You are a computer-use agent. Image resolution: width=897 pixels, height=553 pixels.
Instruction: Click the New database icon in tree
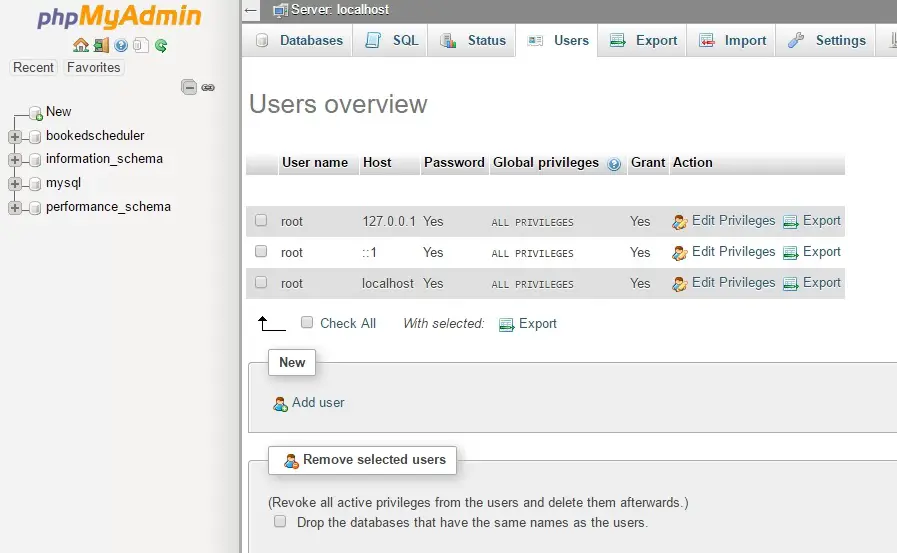(x=36, y=113)
